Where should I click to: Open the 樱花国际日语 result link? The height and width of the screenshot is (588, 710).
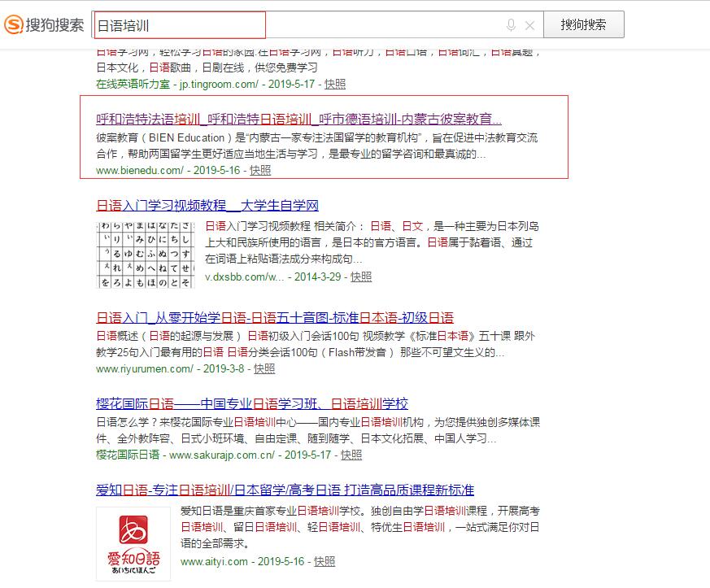click(x=249, y=403)
